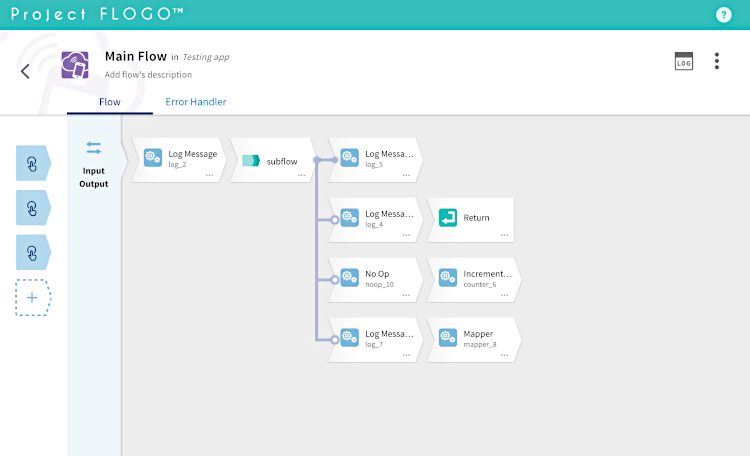
Task: Open the log_5 tile ellipsis menu
Action: click(406, 175)
